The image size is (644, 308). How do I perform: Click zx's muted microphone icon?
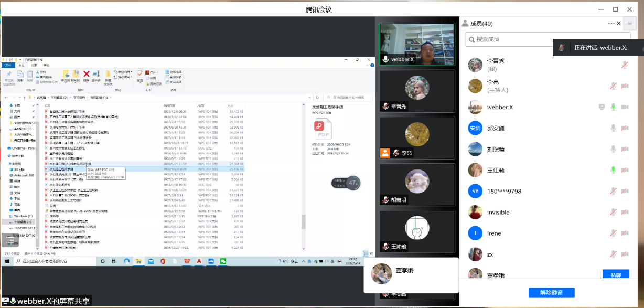click(x=613, y=254)
